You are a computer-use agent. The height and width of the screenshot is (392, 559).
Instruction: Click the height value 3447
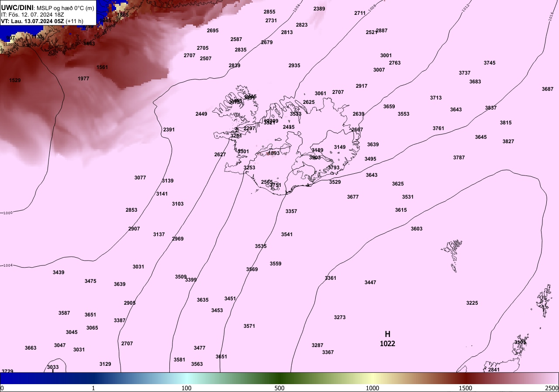tap(370, 282)
